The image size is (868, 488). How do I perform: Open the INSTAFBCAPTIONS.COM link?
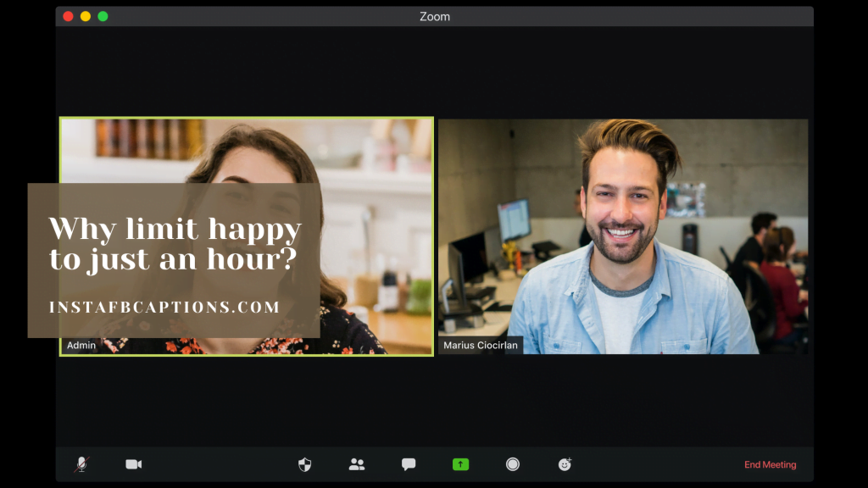[164, 307]
